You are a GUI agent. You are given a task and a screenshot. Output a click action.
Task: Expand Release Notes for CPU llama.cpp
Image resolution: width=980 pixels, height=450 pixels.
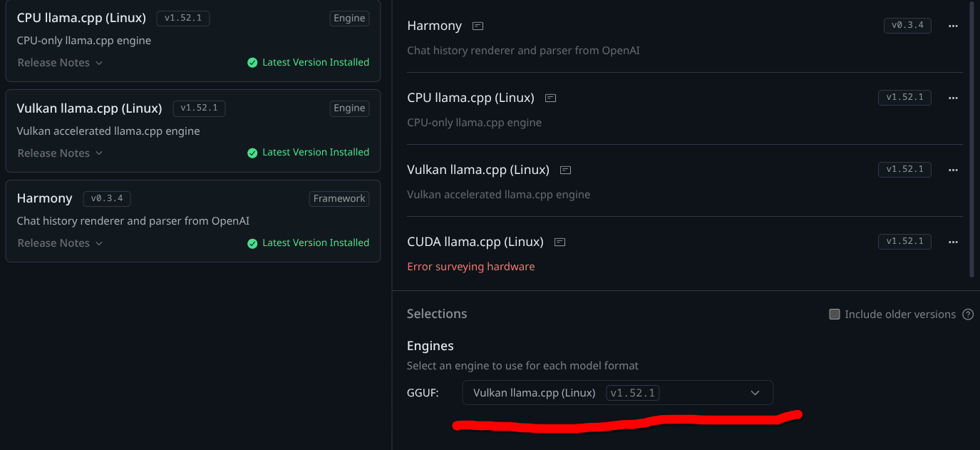coord(60,63)
